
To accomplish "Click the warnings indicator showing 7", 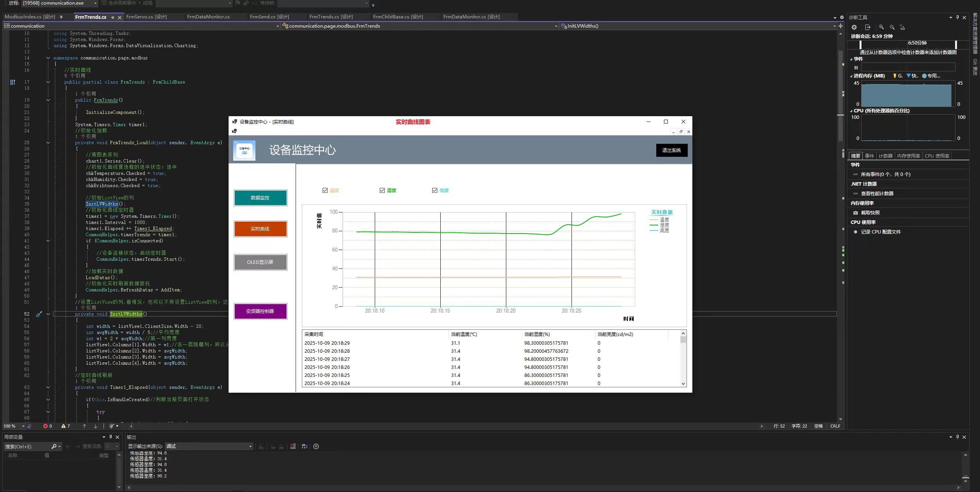I will tap(66, 426).
